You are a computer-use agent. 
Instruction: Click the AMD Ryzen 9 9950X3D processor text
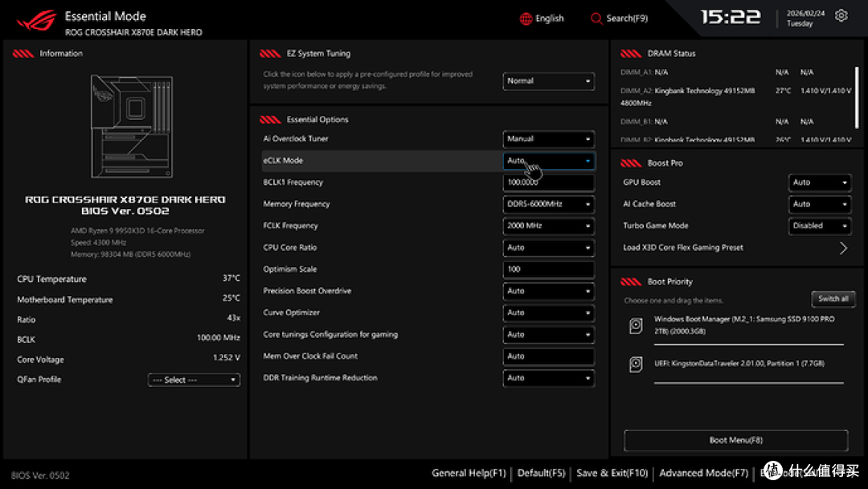coord(137,230)
